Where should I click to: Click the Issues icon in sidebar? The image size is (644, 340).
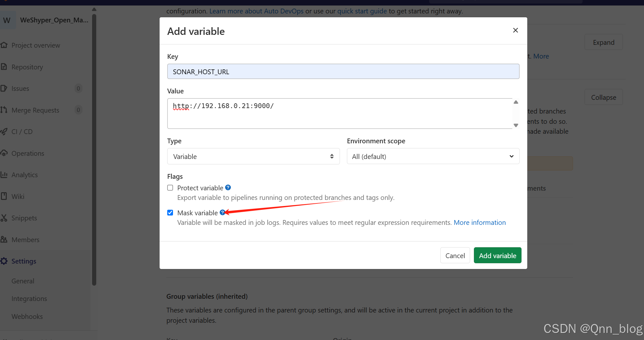tap(4, 88)
